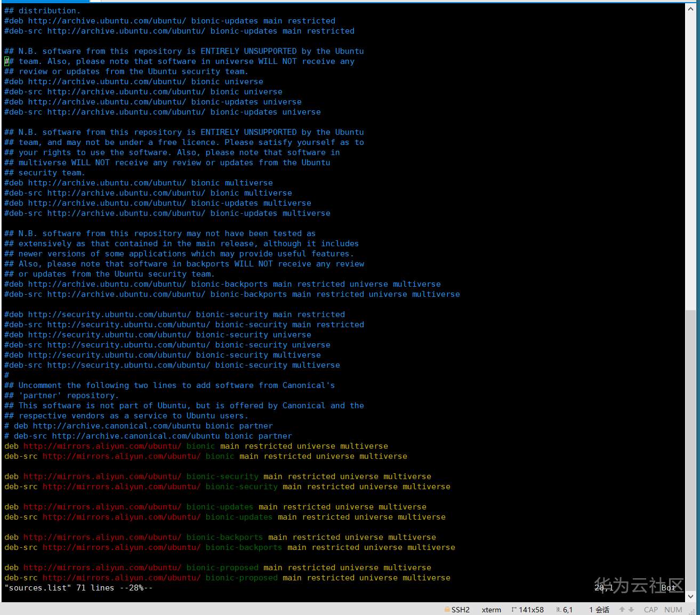700x615 pixels.
Task: Click line "## your rights to use the software"
Action: [172, 152]
